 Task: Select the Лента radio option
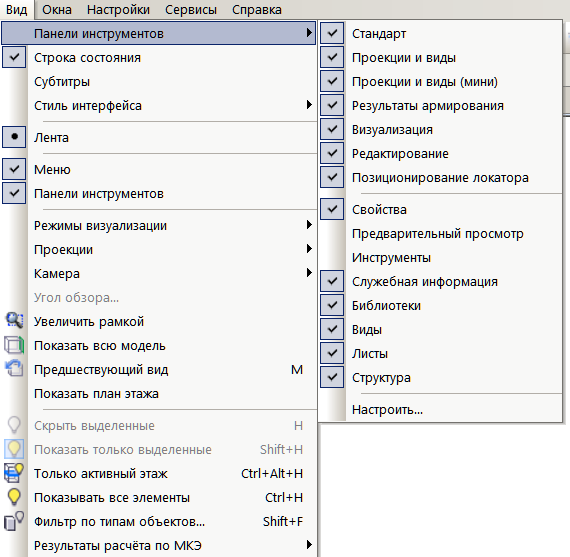point(14,137)
